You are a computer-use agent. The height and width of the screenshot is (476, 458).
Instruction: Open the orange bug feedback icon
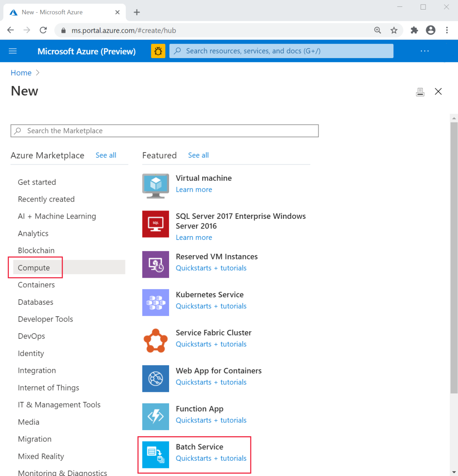tap(158, 50)
